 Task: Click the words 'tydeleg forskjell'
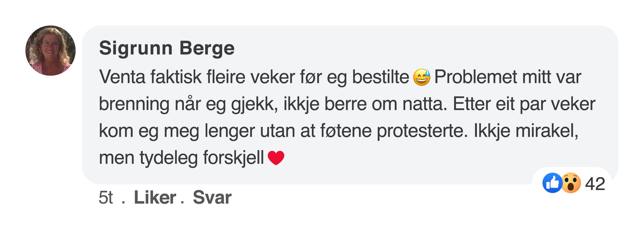202,158
